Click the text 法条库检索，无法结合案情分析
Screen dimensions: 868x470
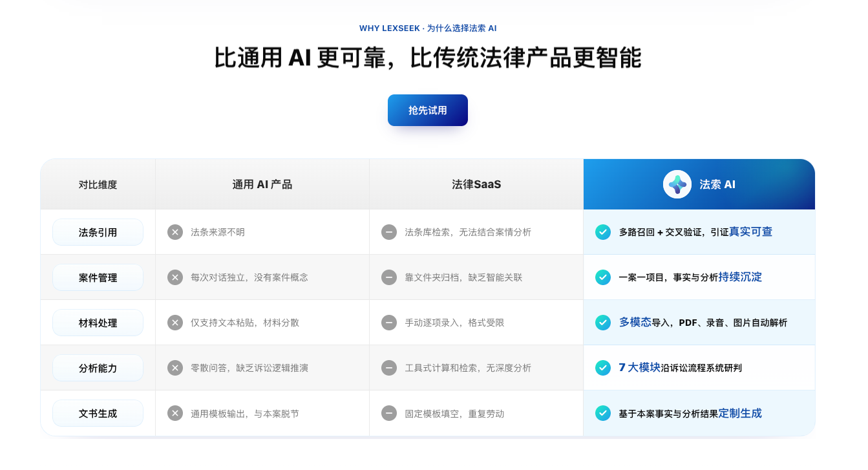point(468,232)
